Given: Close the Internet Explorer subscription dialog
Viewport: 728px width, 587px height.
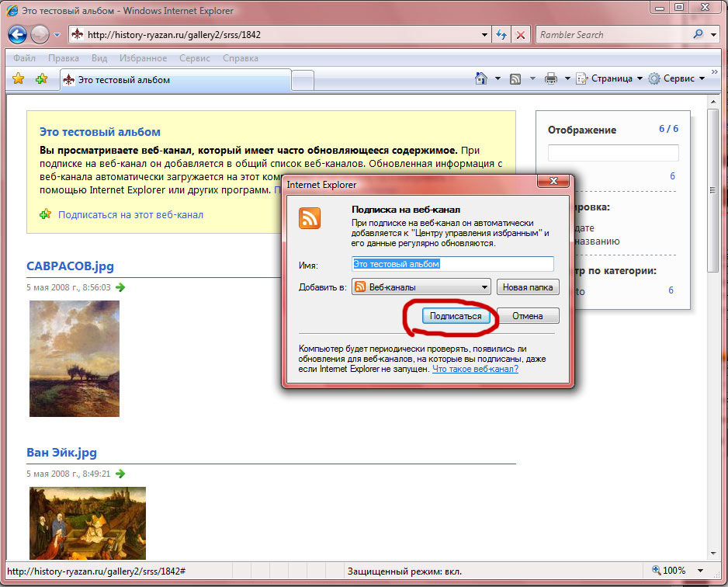Looking at the screenshot, I should 553,181.
